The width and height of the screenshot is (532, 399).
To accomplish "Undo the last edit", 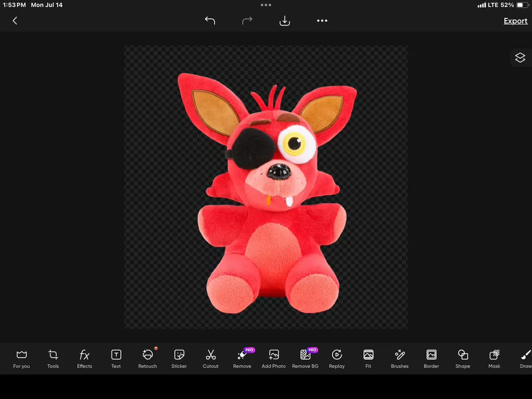I will click(x=210, y=21).
